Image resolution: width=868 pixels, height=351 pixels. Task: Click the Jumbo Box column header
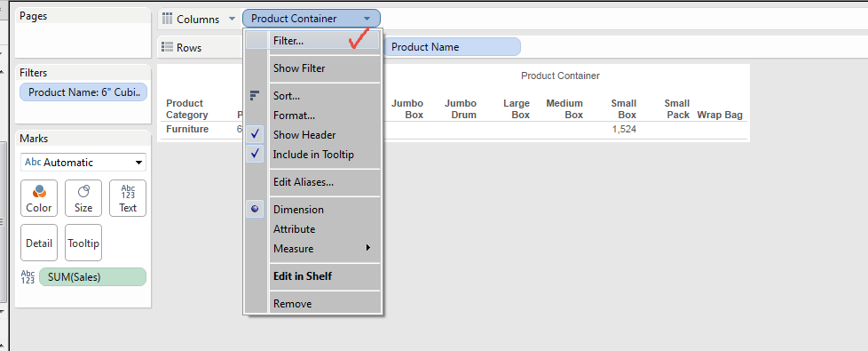[x=407, y=109]
